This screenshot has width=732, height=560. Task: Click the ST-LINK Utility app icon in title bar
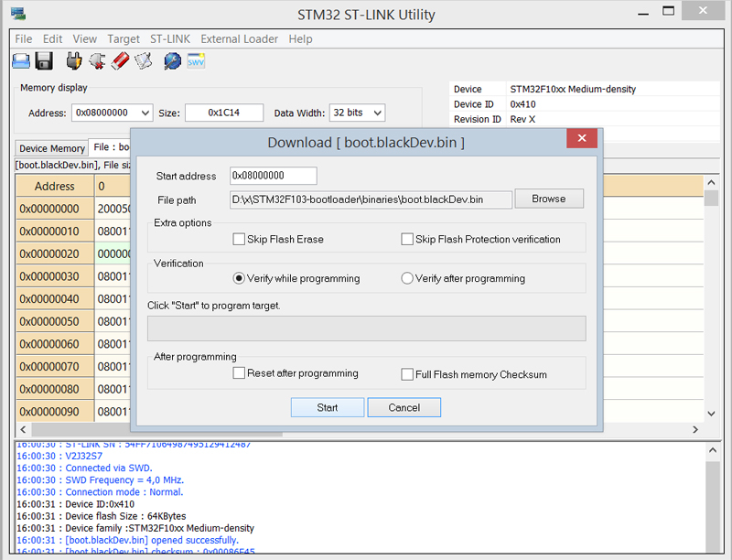(18, 14)
